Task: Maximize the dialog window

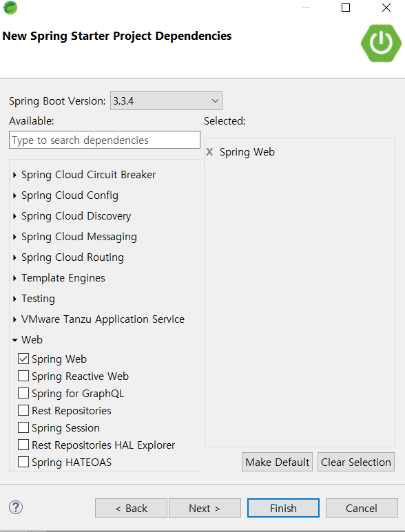Action: (x=346, y=8)
